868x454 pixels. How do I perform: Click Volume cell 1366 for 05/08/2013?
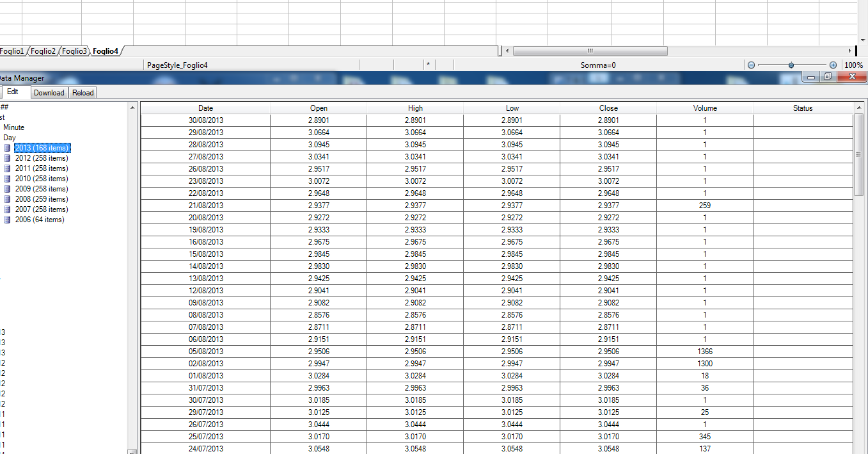705,352
